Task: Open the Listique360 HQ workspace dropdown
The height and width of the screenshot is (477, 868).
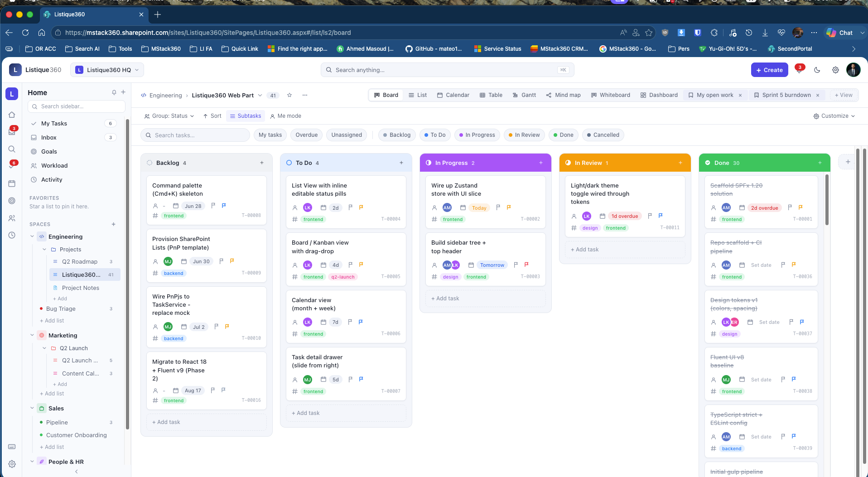Action: point(107,70)
